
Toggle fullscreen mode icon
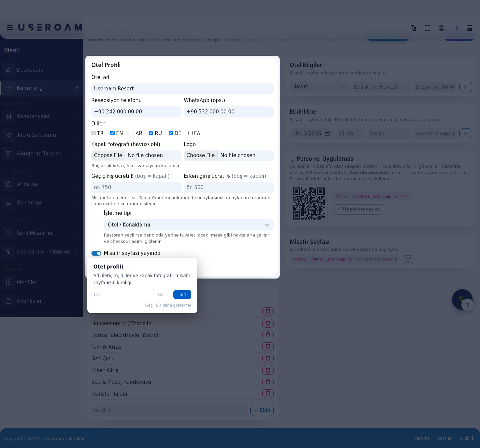coord(427,28)
